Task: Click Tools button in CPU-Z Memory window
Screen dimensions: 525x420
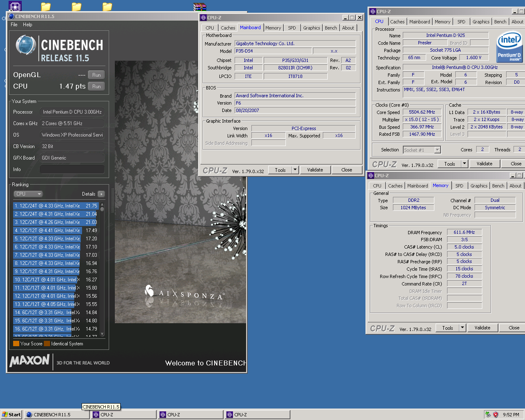Action: [x=448, y=328]
